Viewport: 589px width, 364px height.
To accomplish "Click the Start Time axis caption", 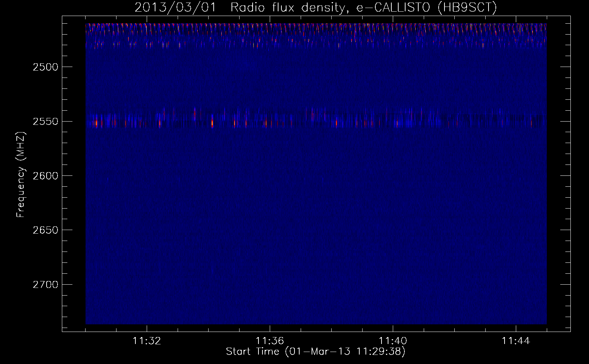I will point(316,352).
